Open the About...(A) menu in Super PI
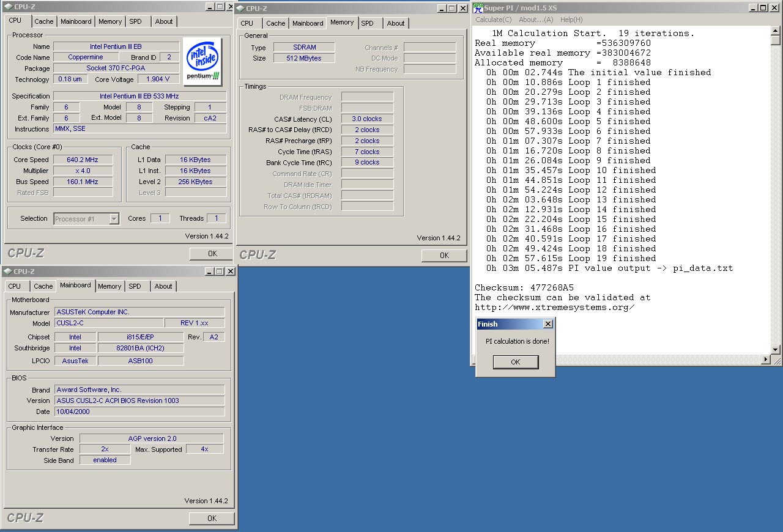Viewport: 783px width, 532px height. [536, 20]
